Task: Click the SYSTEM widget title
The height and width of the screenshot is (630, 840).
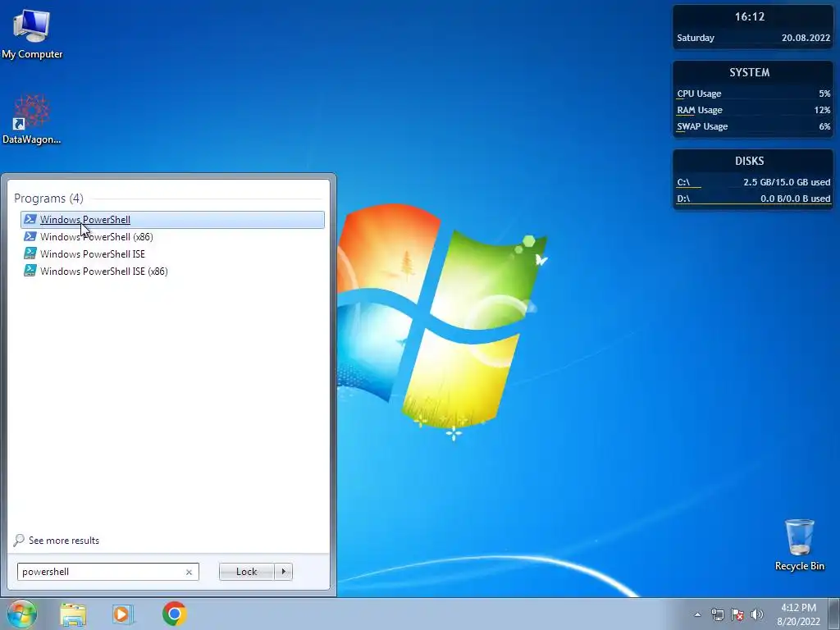Action: coord(750,72)
